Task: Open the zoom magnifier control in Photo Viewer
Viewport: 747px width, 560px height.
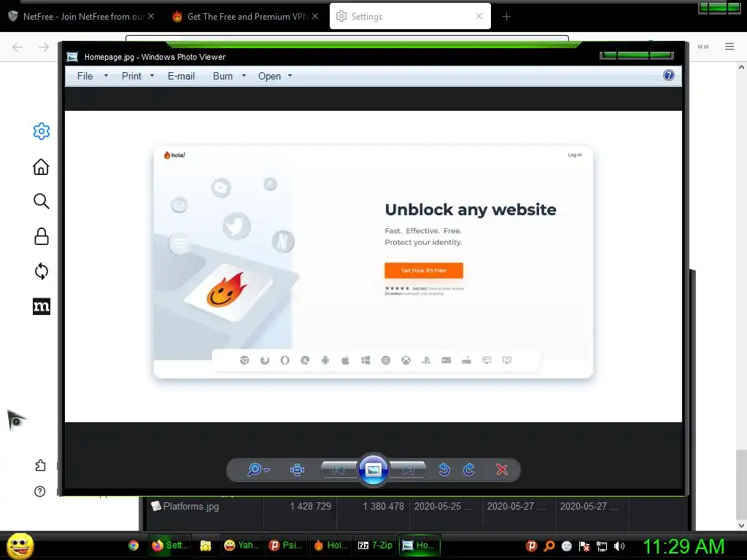Action: tap(255, 470)
